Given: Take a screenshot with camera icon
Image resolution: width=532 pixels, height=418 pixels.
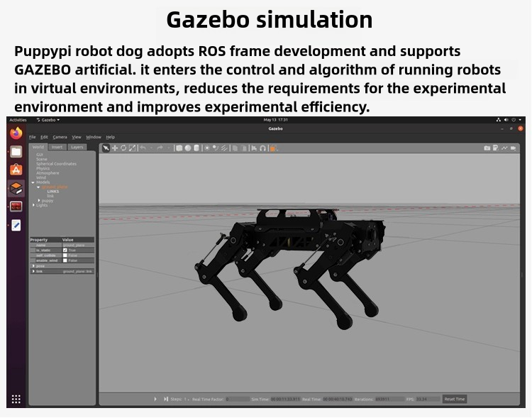Looking at the screenshot, I should pyautogui.click(x=487, y=148).
